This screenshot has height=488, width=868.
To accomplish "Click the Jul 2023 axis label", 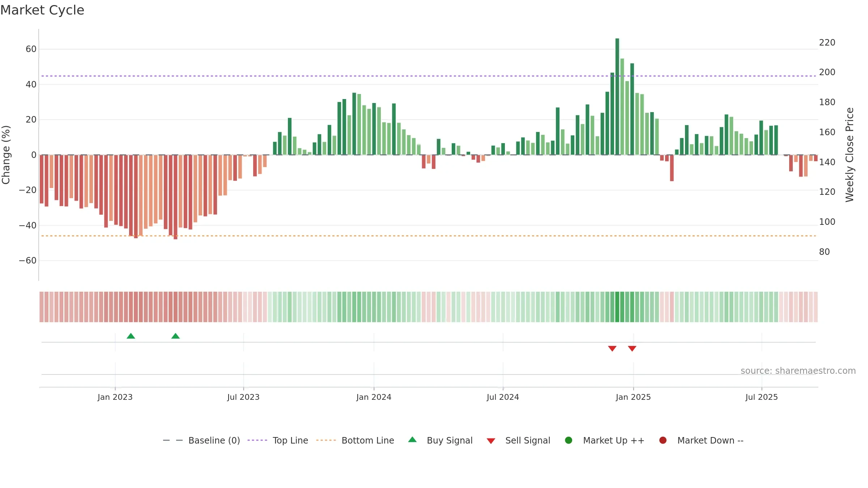I will (243, 397).
